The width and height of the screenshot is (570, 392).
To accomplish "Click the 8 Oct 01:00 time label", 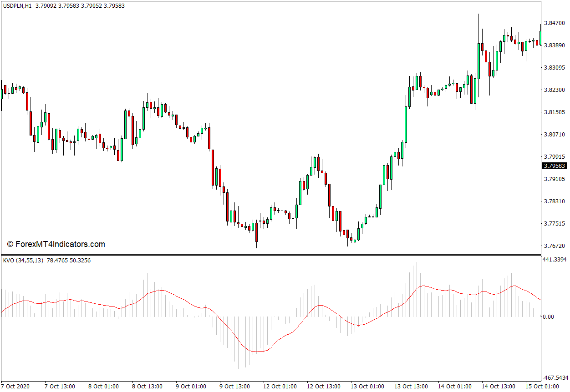I will pyautogui.click(x=103, y=387).
